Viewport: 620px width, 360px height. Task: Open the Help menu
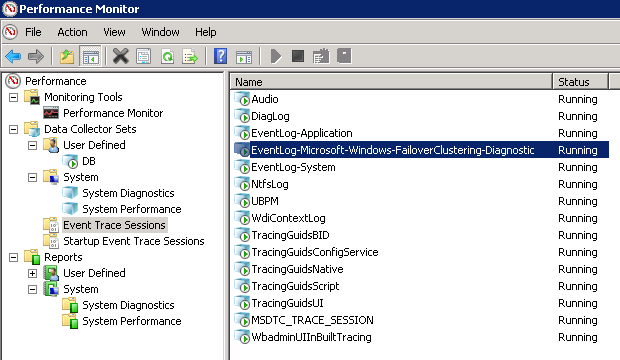tap(206, 32)
